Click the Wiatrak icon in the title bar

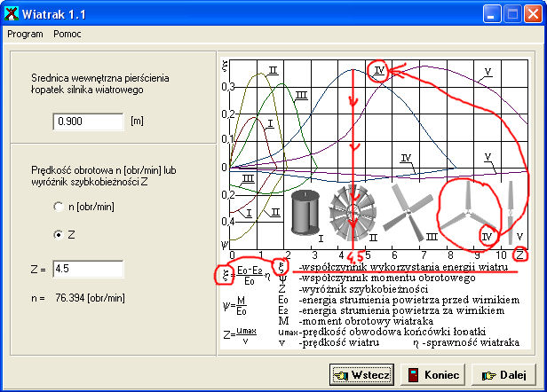12,12
